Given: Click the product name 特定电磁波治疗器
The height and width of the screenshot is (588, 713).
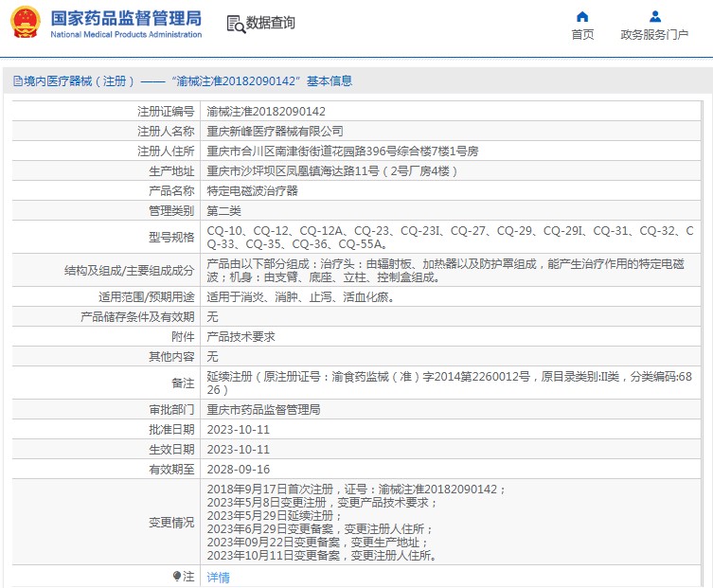Looking at the screenshot, I should (x=252, y=190).
